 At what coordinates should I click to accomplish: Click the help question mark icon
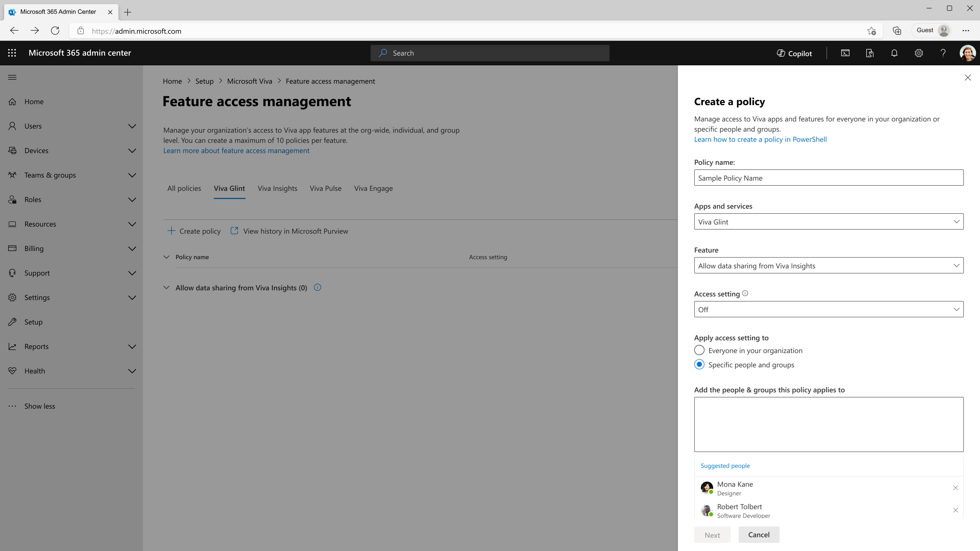coord(943,53)
